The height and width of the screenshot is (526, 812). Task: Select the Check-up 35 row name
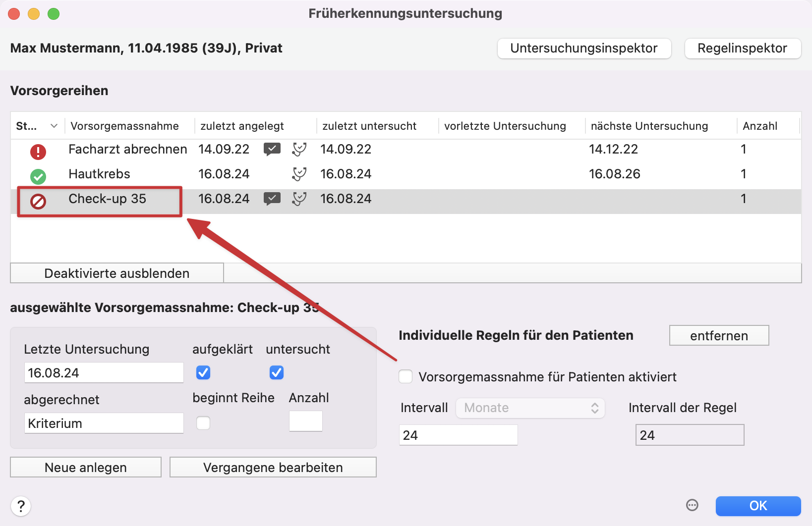pos(108,199)
